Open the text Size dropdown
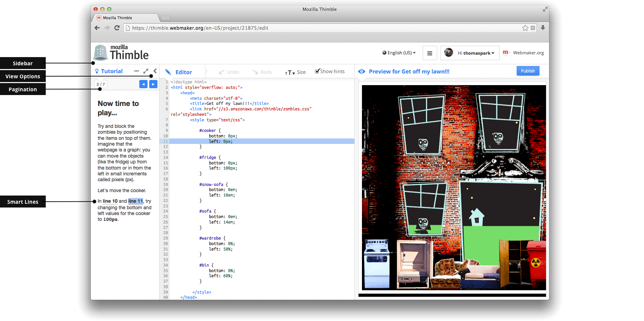 pyautogui.click(x=295, y=72)
